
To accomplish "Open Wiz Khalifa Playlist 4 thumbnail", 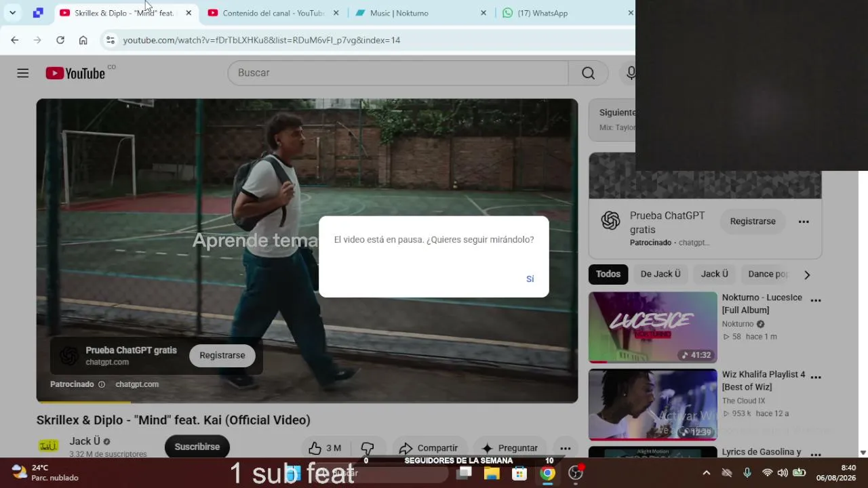I will coord(652,405).
